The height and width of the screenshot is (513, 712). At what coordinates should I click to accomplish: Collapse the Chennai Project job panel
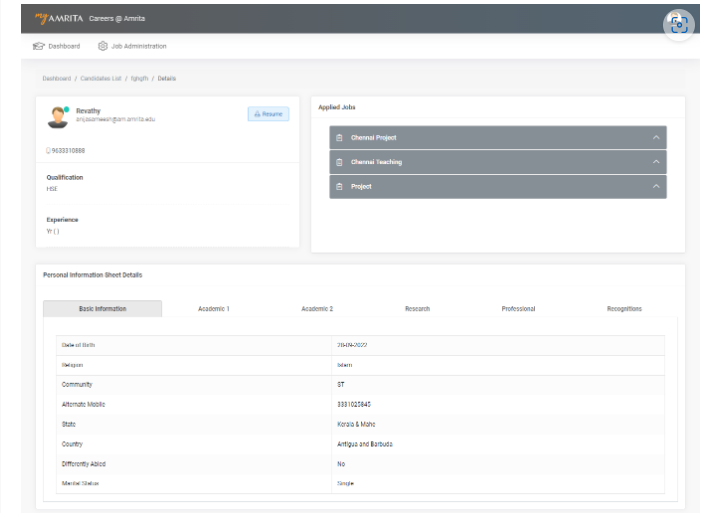coord(656,138)
